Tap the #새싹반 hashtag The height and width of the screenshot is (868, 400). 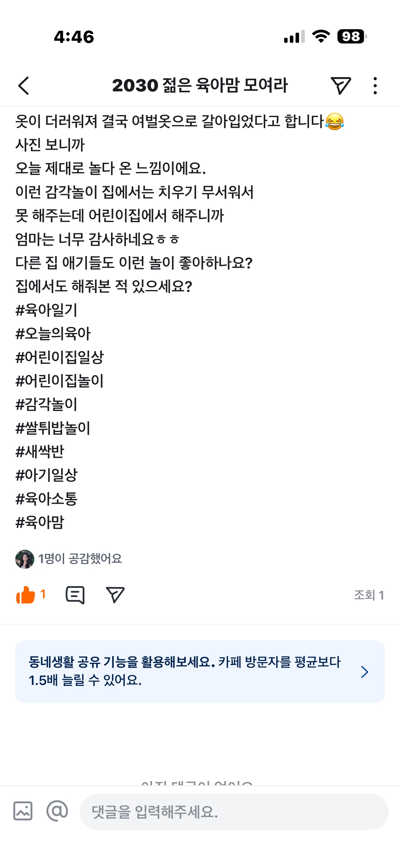(x=40, y=451)
